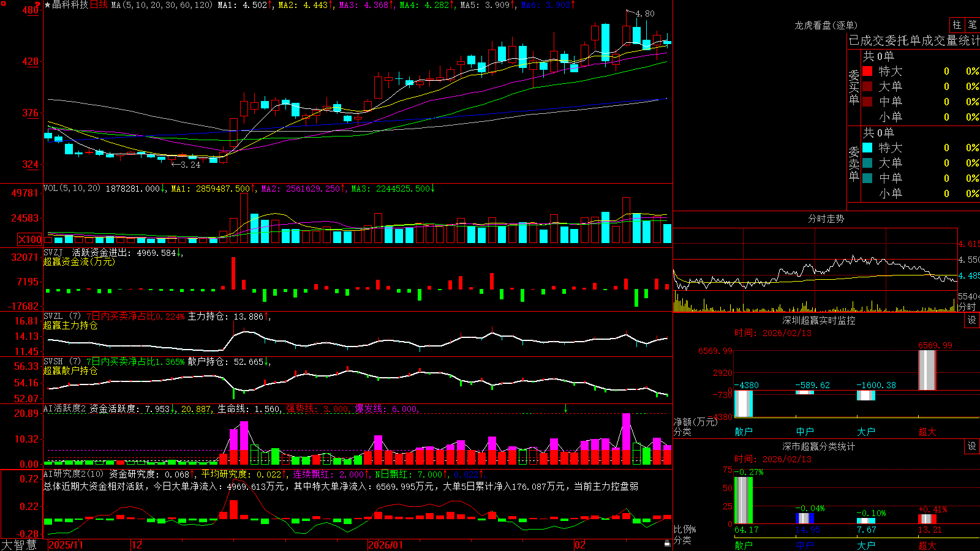Click the 4.80 high price annotation
The height and width of the screenshot is (551, 980).
coord(645,13)
